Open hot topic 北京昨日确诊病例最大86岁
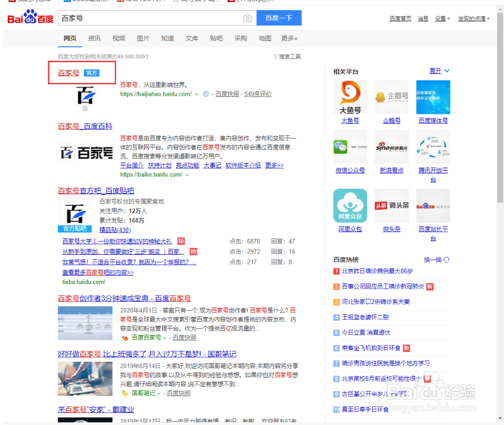The width and height of the screenshot is (504, 425). pos(377,271)
